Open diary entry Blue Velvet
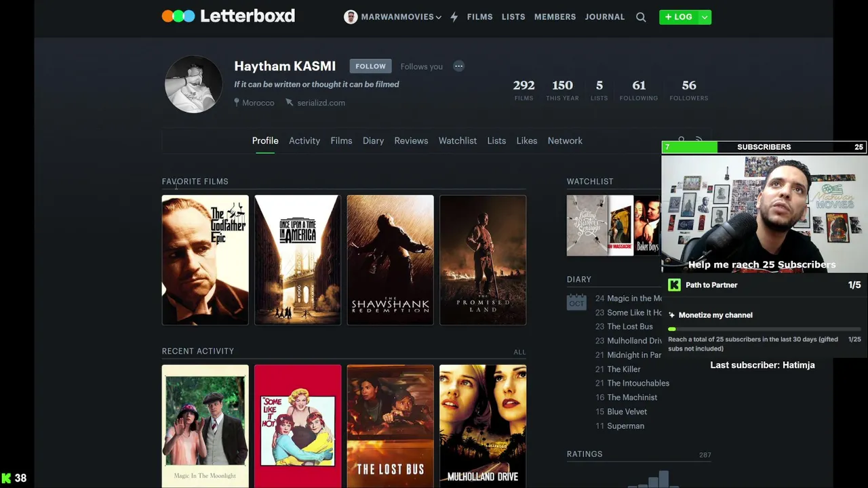 (627, 412)
